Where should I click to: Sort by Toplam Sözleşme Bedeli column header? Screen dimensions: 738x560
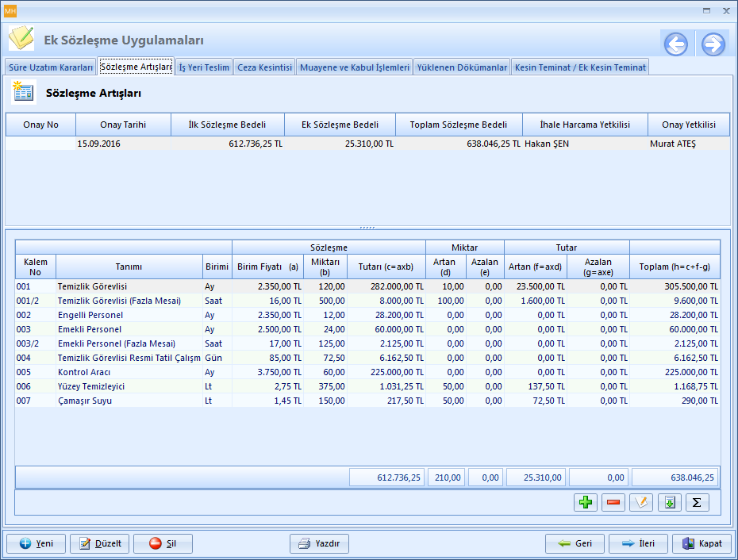[x=458, y=125]
